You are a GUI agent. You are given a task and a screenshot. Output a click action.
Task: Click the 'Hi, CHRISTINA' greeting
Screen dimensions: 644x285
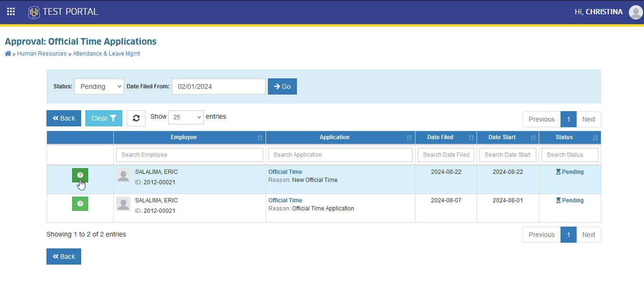598,12
